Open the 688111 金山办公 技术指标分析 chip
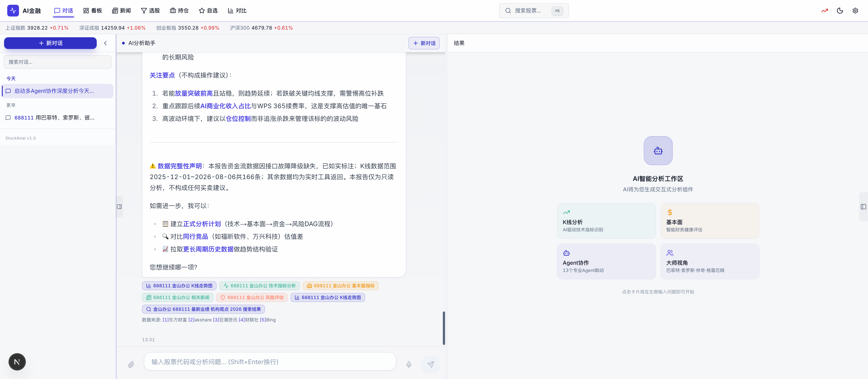Image resolution: width=868 pixels, height=379 pixels. click(x=259, y=286)
